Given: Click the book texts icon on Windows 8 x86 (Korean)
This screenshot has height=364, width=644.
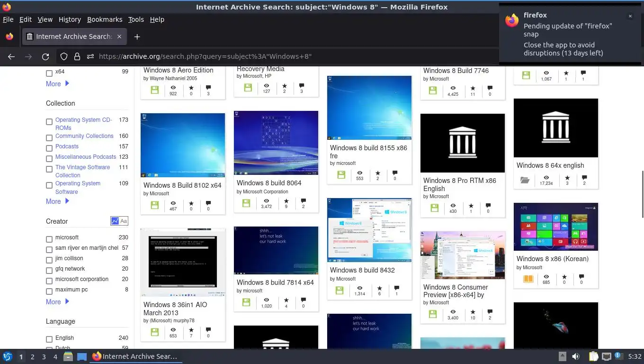Looking at the screenshot, I should click(x=528, y=279).
